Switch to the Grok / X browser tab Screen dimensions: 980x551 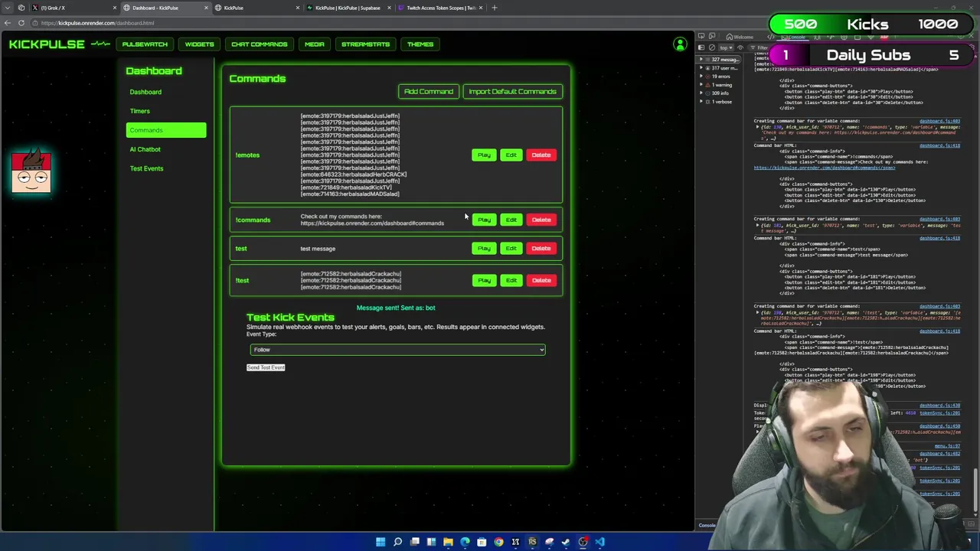(x=73, y=8)
